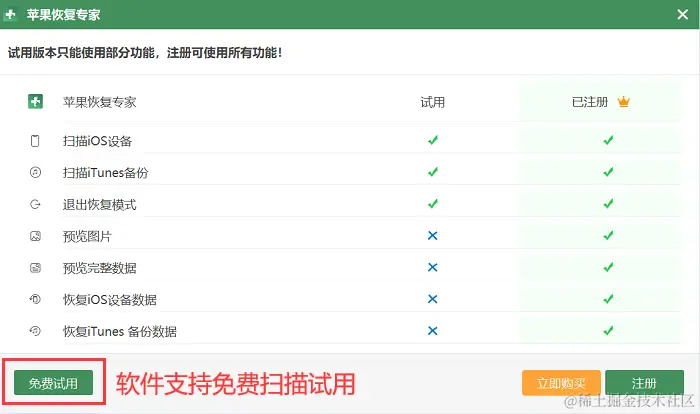700x414 pixels.
Task: Click the blue X in 预览完整数据 row
Action: tap(433, 267)
